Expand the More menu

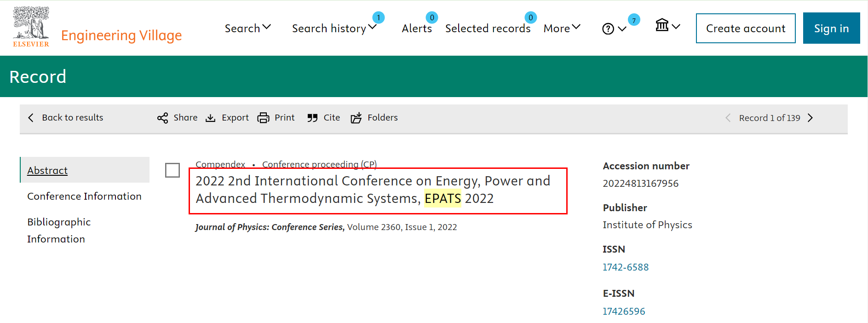562,29
